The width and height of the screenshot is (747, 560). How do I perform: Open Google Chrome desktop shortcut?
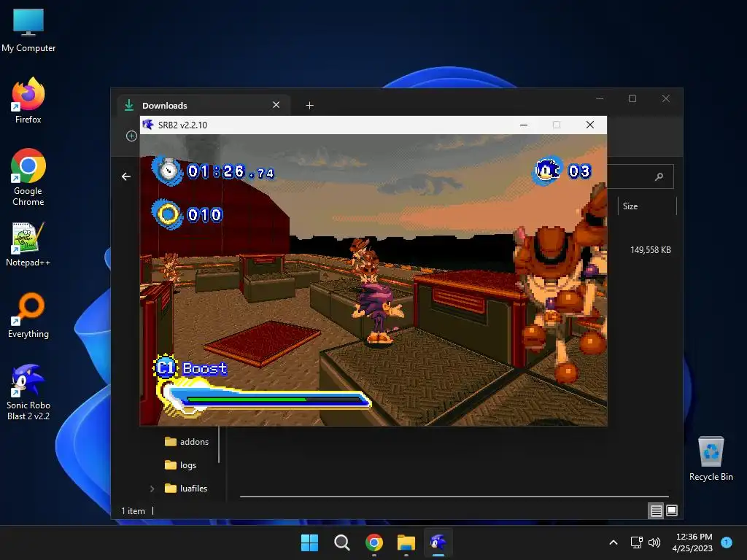tap(28, 177)
